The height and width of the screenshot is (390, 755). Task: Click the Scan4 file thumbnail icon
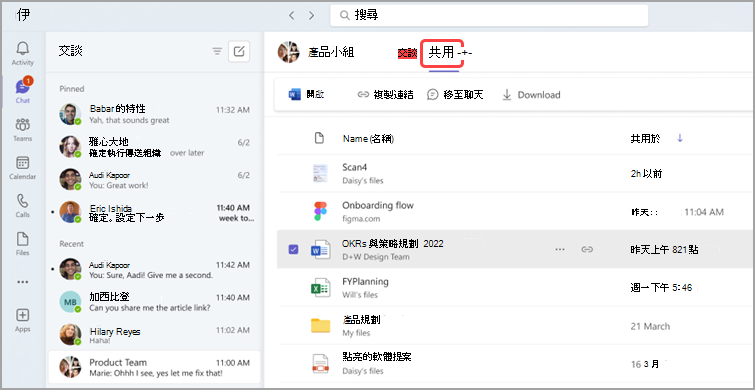click(320, 173)
